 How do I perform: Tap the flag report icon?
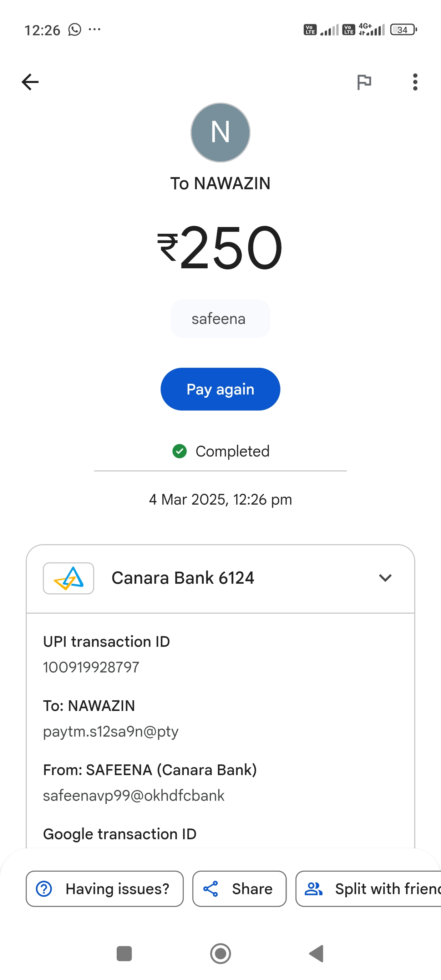(364, 82)
